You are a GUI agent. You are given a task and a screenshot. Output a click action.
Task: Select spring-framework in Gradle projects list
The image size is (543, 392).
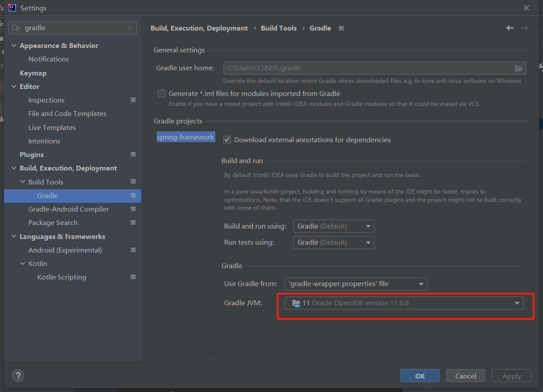[x=185, y=137]
